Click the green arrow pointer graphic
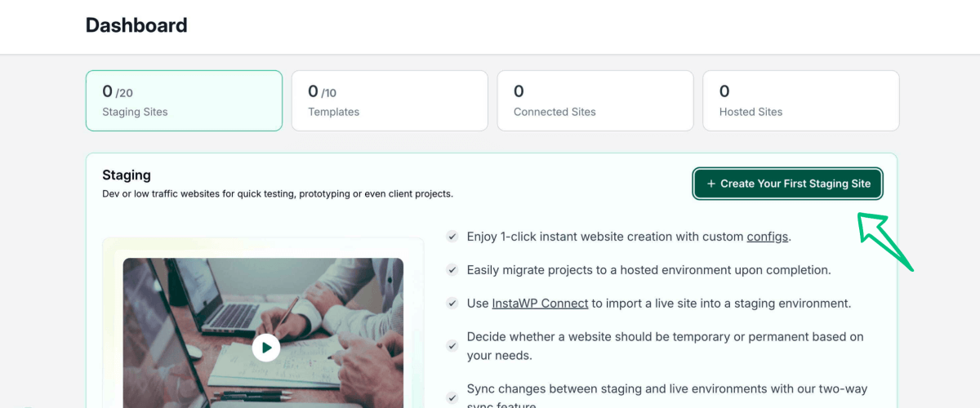The height and width of the screenshot is (408, 980). pyautogui.click(x=884, y=241)
